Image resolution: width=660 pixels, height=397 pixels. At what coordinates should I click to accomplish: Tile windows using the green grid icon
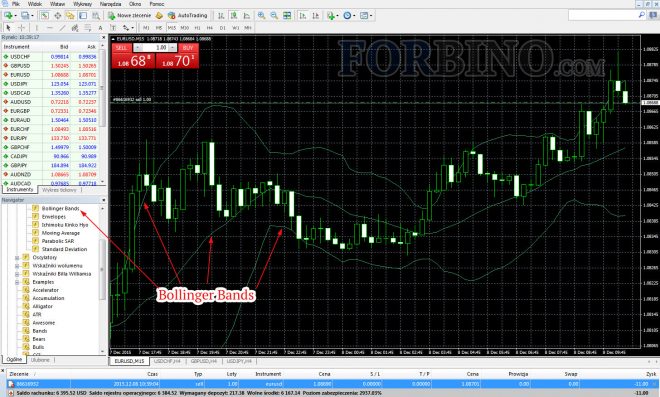[287, 16]
